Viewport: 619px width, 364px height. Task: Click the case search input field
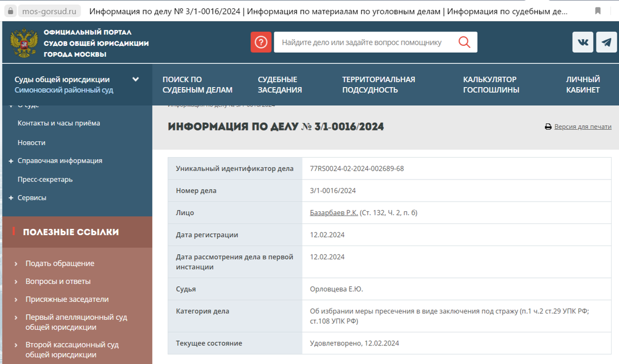click(361, 42)
